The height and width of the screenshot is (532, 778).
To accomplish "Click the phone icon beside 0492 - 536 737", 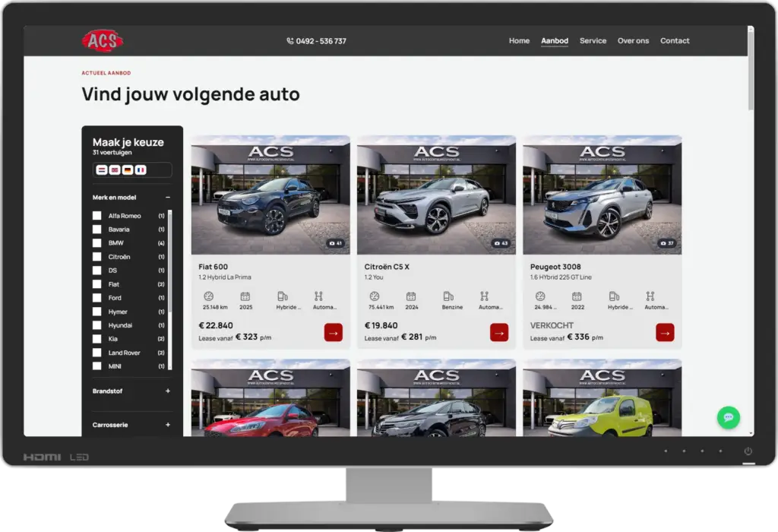I will pyautogui.click(x=289, y=41).
